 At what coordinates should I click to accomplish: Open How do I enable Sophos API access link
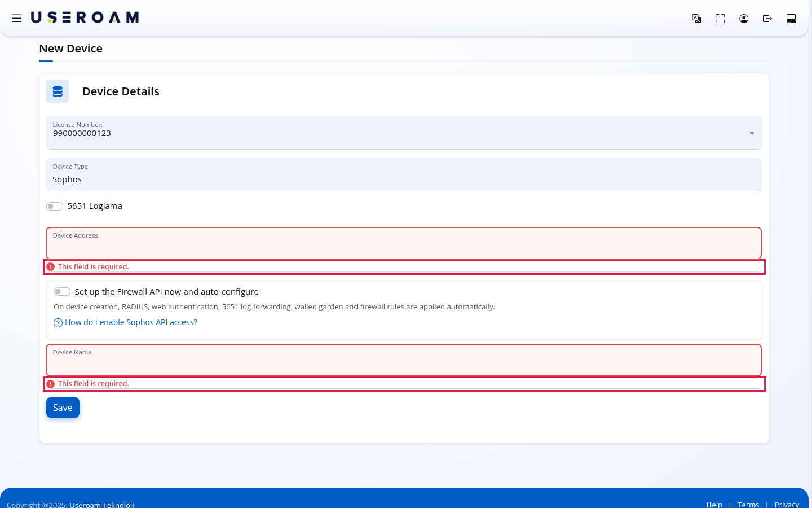click(131, 322)
